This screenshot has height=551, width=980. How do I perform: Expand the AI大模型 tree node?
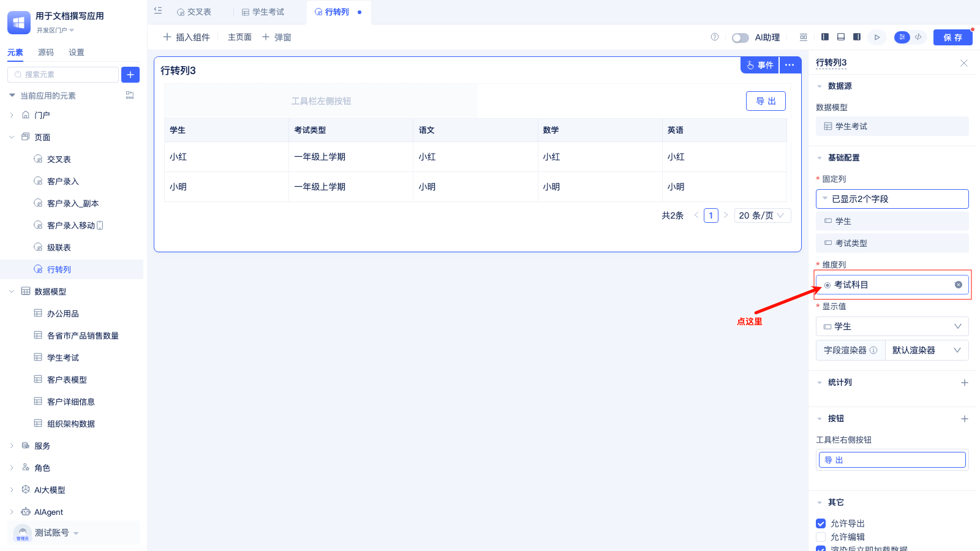pos(12,490)
